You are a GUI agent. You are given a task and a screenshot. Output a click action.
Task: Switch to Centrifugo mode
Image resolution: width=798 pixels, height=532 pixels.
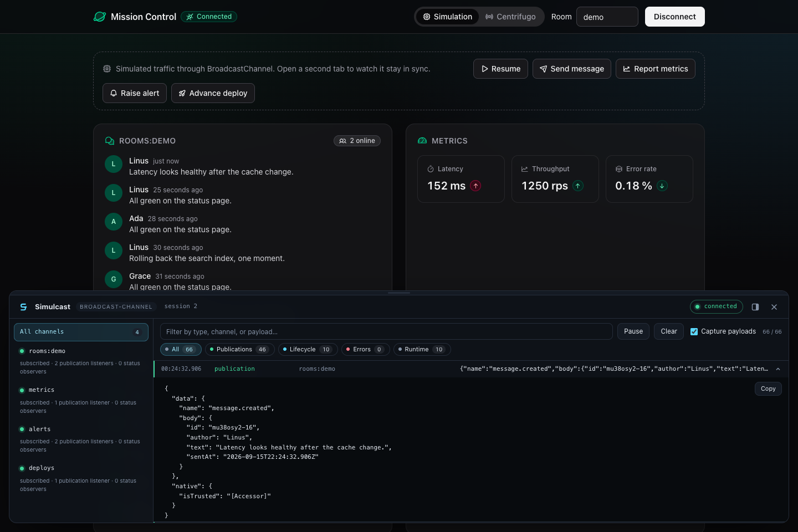pos(510,17)
